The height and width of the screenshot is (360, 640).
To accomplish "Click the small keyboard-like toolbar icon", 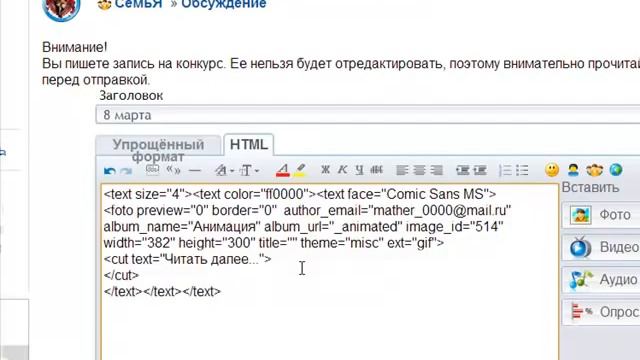I will tap(152, 170).
